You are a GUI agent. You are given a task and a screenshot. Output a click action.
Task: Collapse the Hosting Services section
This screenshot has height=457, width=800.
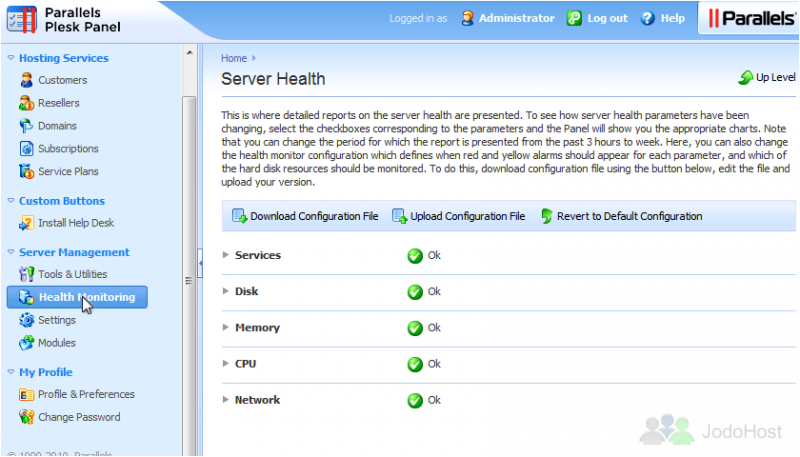[11, 58]
